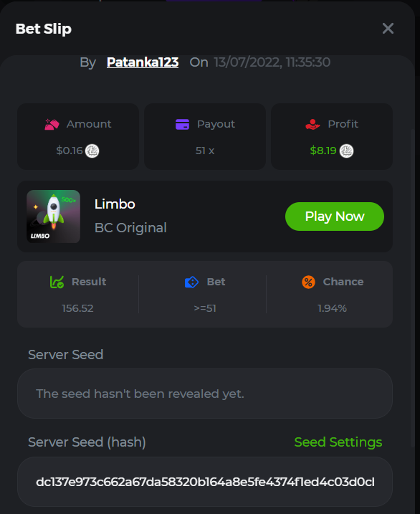Click the 156.52 result value
This screenshot has width=420, height=514.
point(77,308)
